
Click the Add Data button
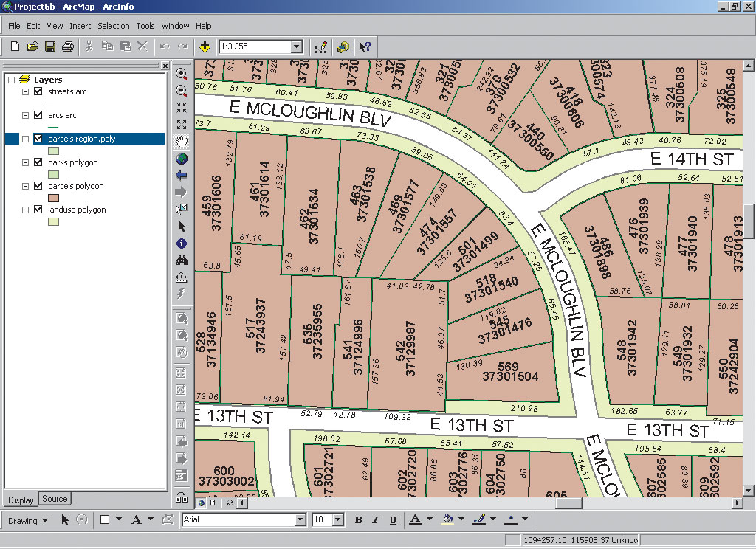(x=205, y=46)
